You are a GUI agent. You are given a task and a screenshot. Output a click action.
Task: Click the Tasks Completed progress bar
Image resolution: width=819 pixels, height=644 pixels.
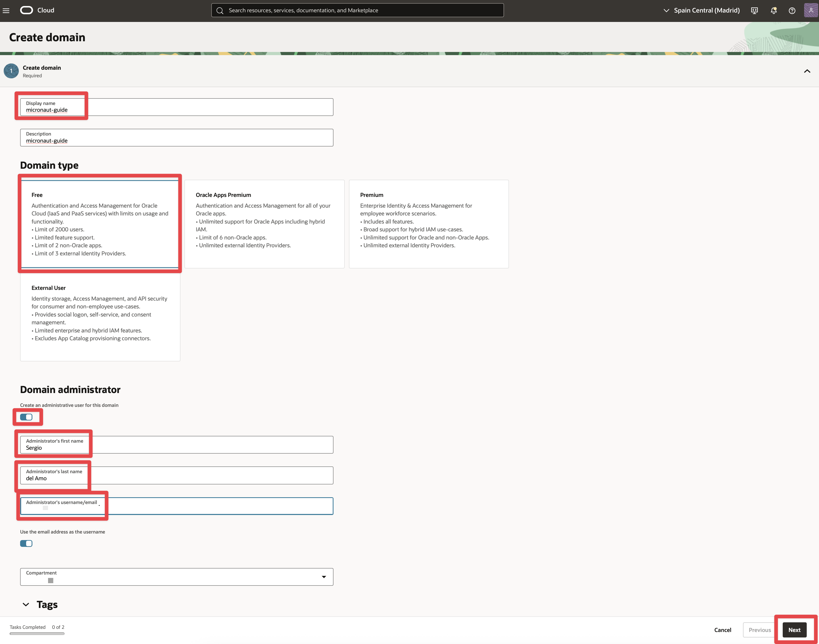pyautogui.click(x=37, y=634)
